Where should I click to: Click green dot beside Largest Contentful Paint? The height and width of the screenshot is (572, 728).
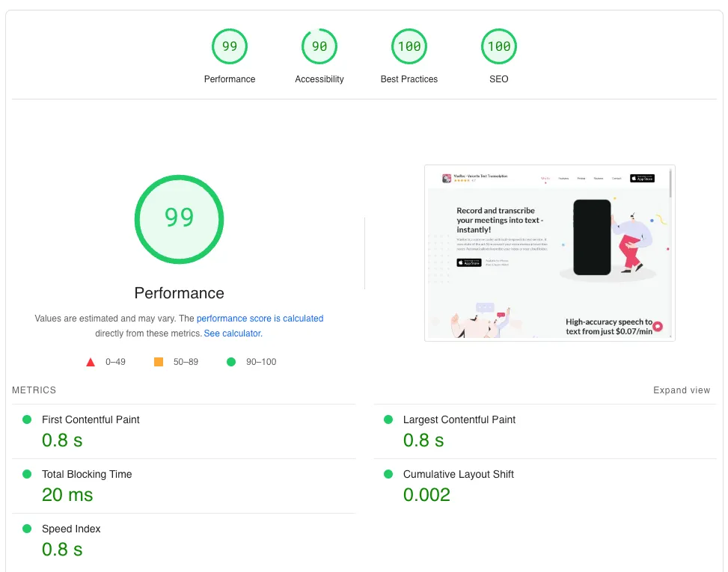click(388, 419)
